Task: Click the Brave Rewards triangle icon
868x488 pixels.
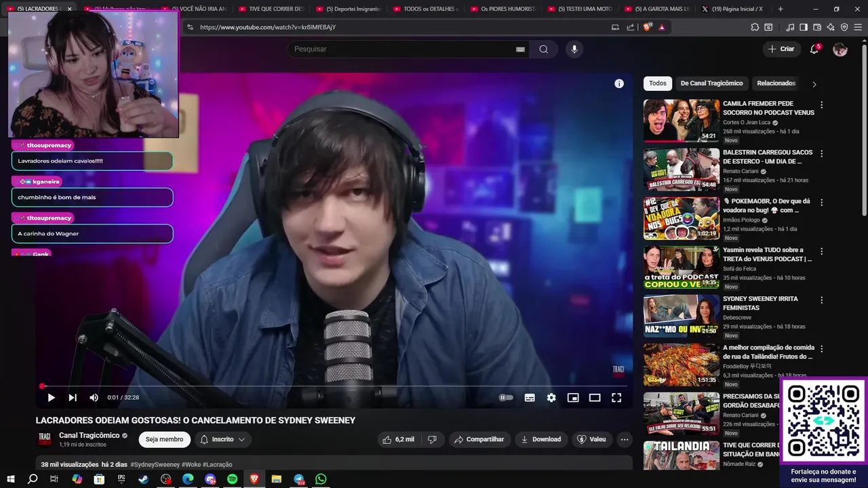Action: tap(662, 27)
